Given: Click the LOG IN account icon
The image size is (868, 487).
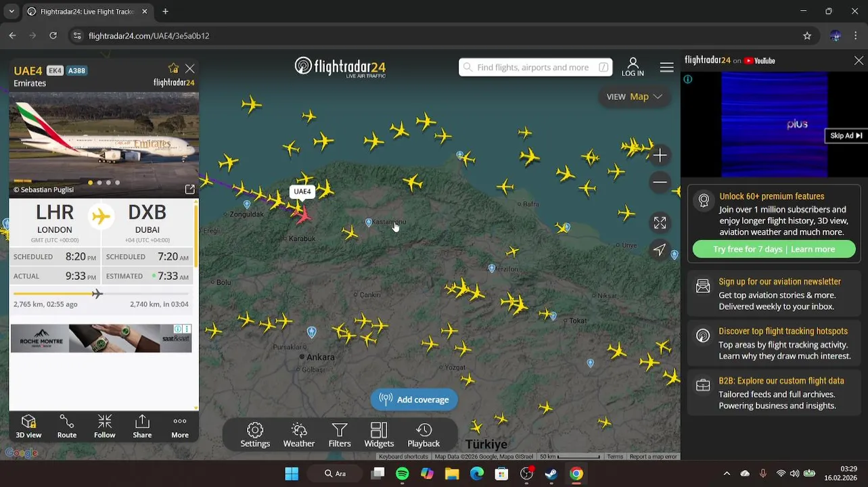Looking at the screenshot, I should [633, 67].
